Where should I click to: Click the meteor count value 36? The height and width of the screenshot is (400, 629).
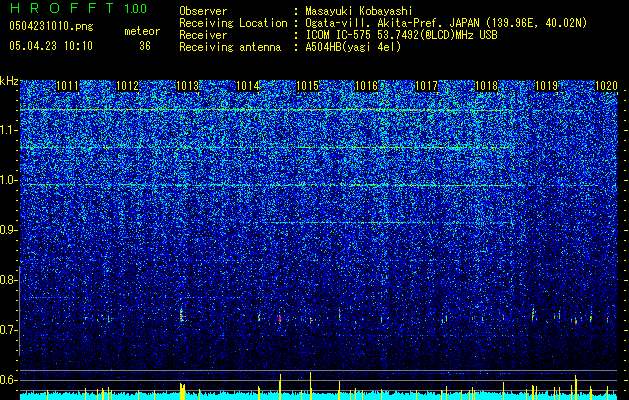145,46
